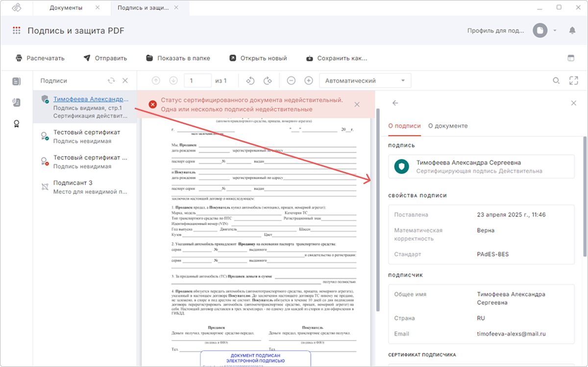Screen dimensions: 588x367
Task: Select the first Тестовый сертификат signature
Action: pos(84,136)
